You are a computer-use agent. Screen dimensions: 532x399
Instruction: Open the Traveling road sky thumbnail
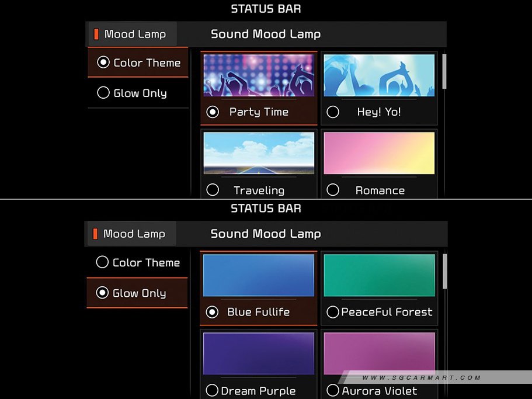pyautogui.click(x=259, y=153)
